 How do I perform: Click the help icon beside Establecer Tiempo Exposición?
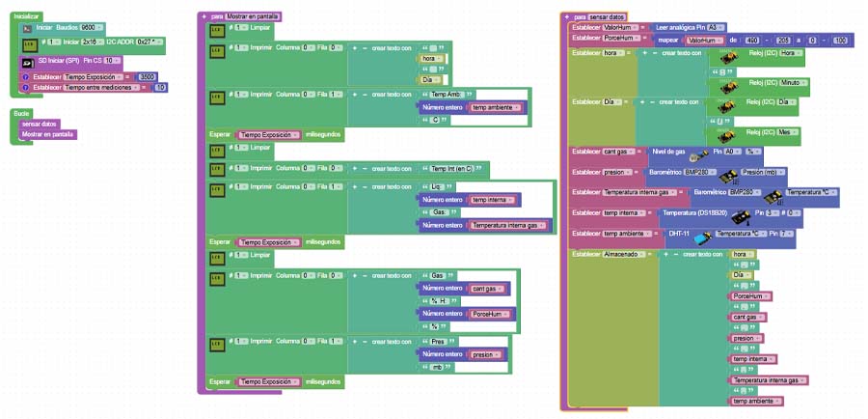point(26,75)
